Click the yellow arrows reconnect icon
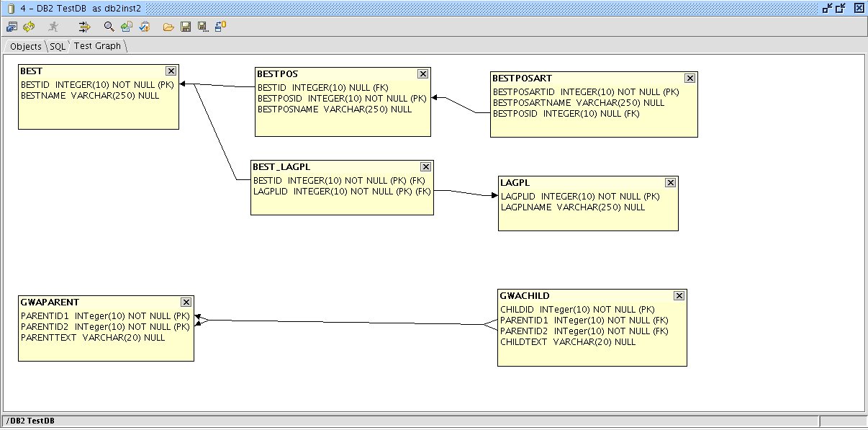This screenshot has height=430, width=868. [29, 27]
